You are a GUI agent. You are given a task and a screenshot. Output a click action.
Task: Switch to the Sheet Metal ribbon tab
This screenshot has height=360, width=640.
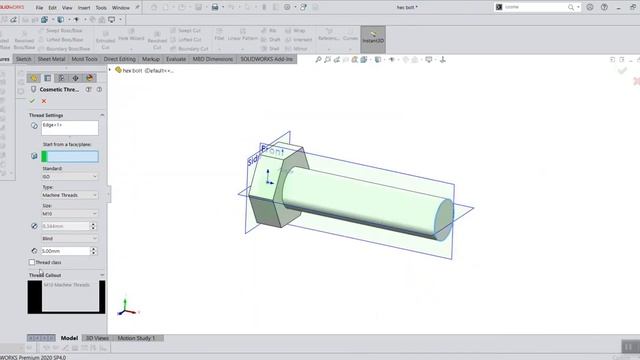(51, 59)
